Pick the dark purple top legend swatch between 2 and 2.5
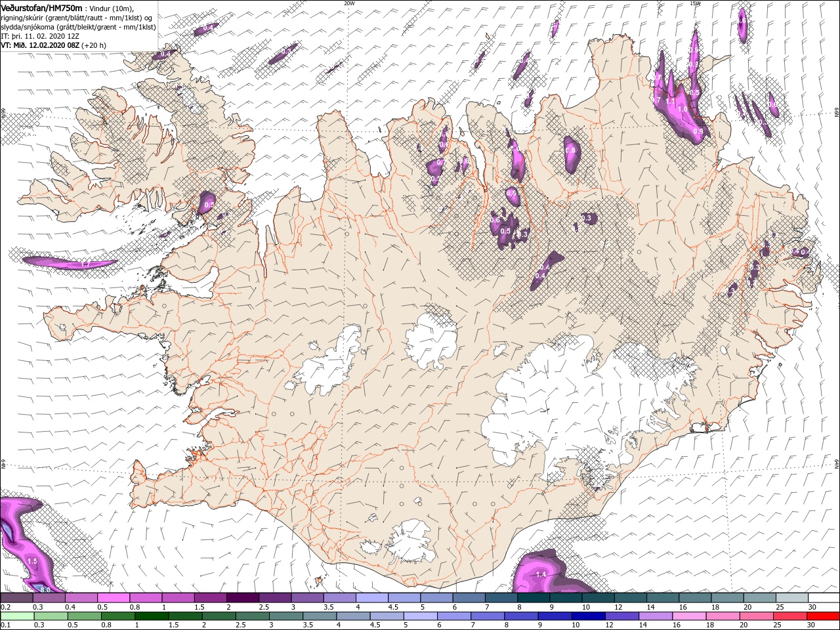 click(x=242, y=598)
